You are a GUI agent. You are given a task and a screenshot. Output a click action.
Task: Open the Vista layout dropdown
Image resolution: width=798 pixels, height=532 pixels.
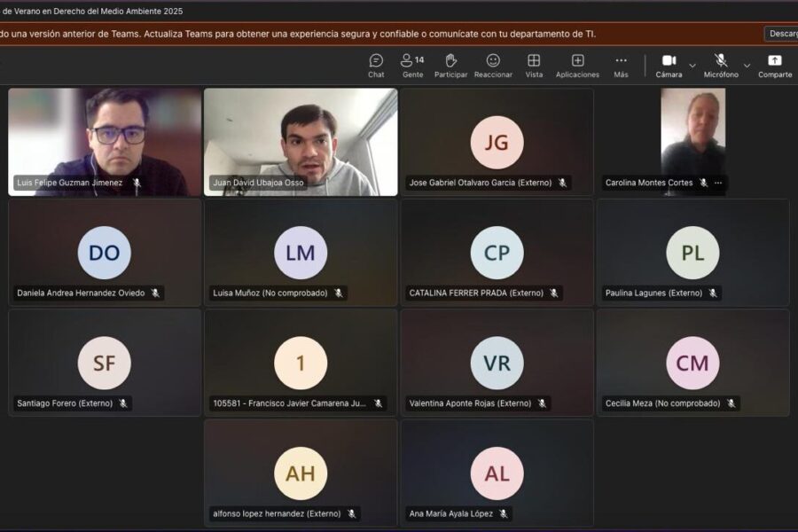534,65
